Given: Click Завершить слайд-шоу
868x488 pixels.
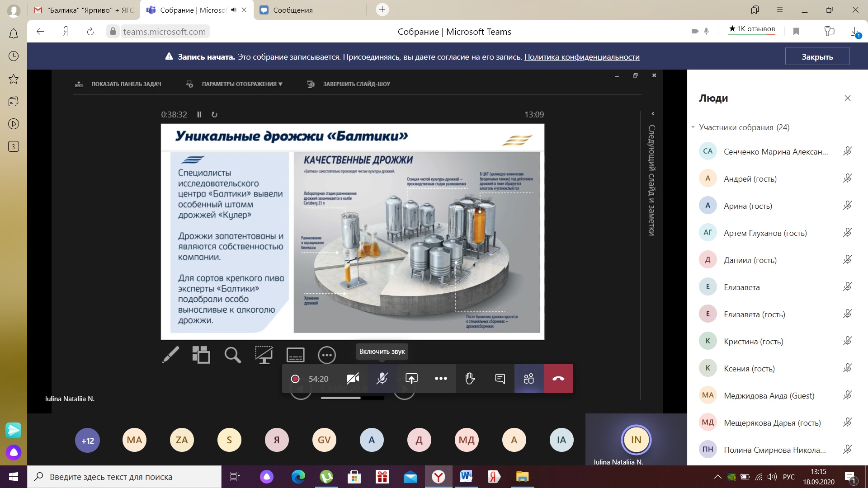Looking at the screenshot, I should click(x=349, y=84).
